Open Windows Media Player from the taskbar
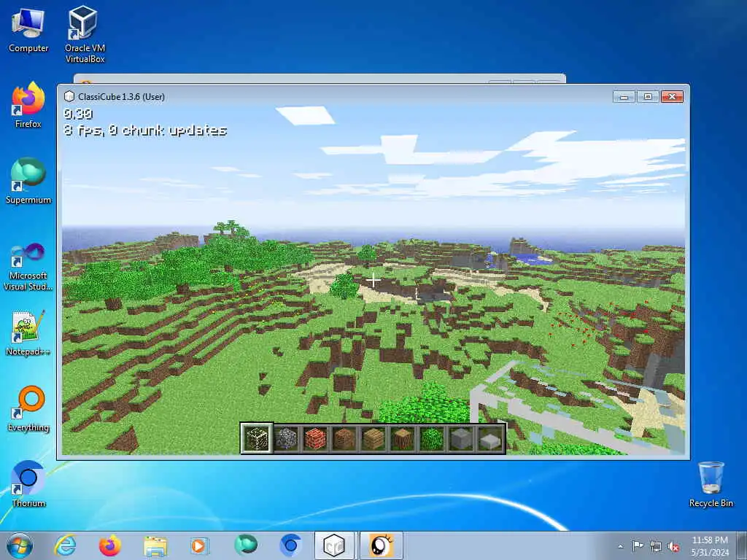This screenshot has width=747, height=560. click(200, 545)
